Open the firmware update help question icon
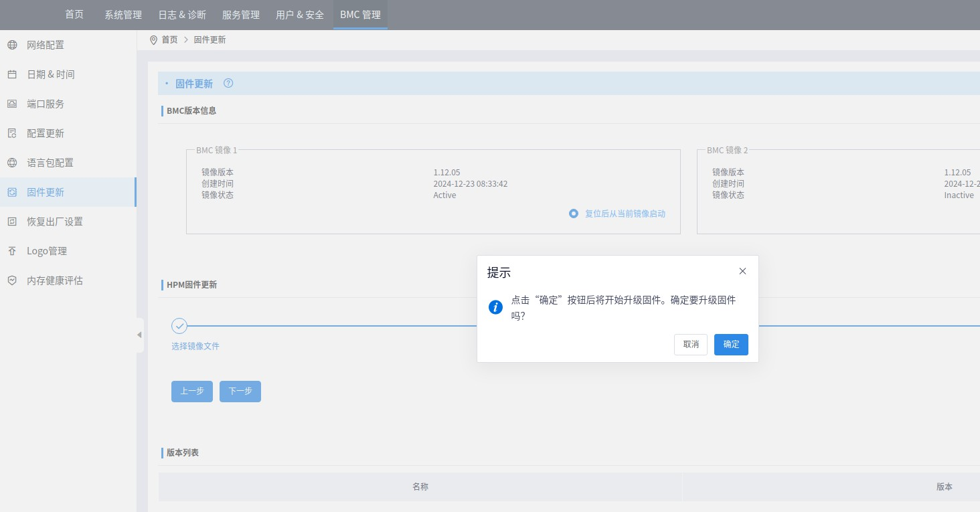This screenshot has height=512, width=980. [228, 84]
